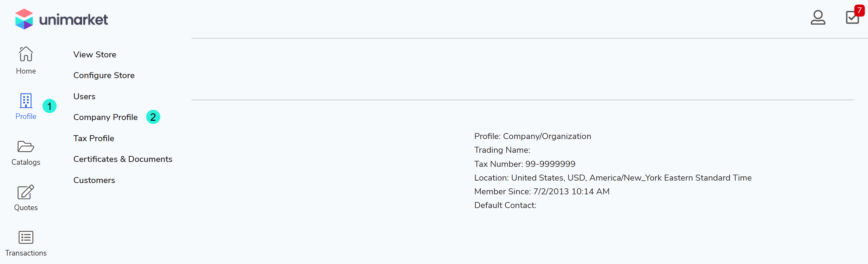Click the red notification badge showing 7
The height and width of the screenshot is (264, 868).
tap(859, 10)
